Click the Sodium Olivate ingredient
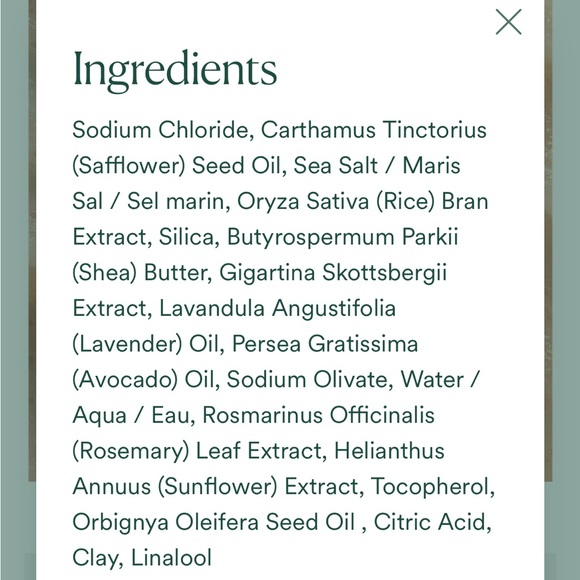Viewport: 580px width, 580px height. click(307, 380)
